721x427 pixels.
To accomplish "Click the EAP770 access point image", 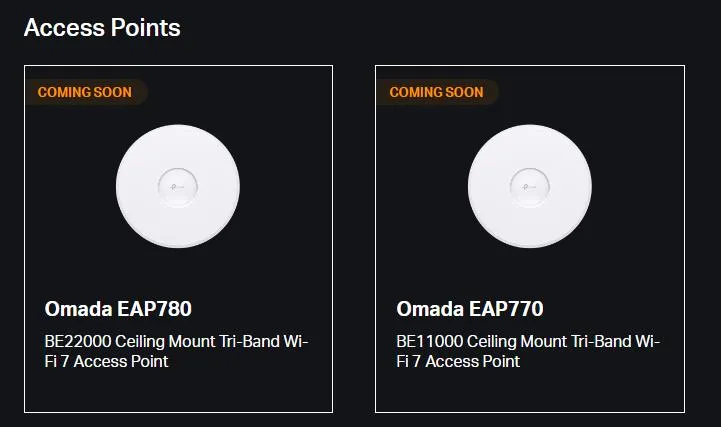I will (x=530, y=186).
